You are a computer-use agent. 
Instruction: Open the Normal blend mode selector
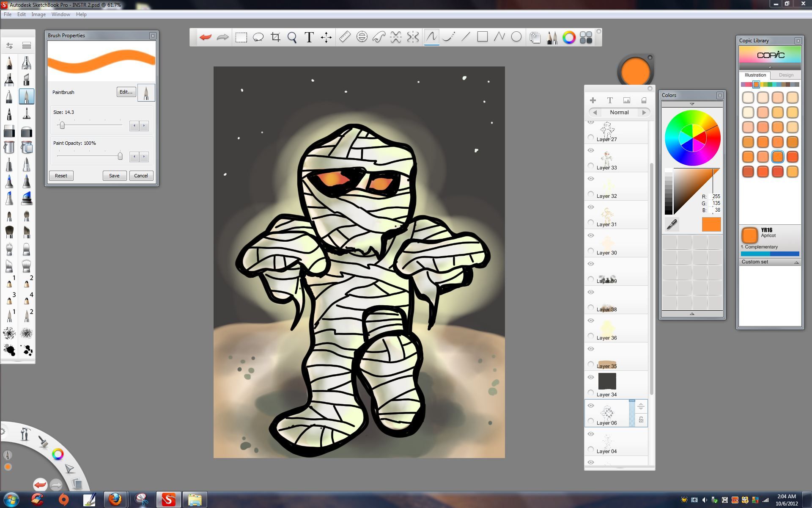(619, 112)
